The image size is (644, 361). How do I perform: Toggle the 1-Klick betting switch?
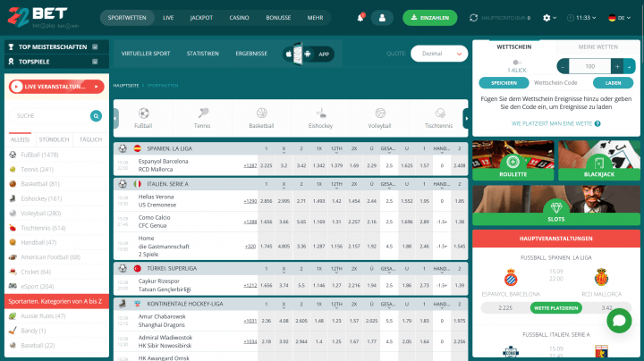516,62
